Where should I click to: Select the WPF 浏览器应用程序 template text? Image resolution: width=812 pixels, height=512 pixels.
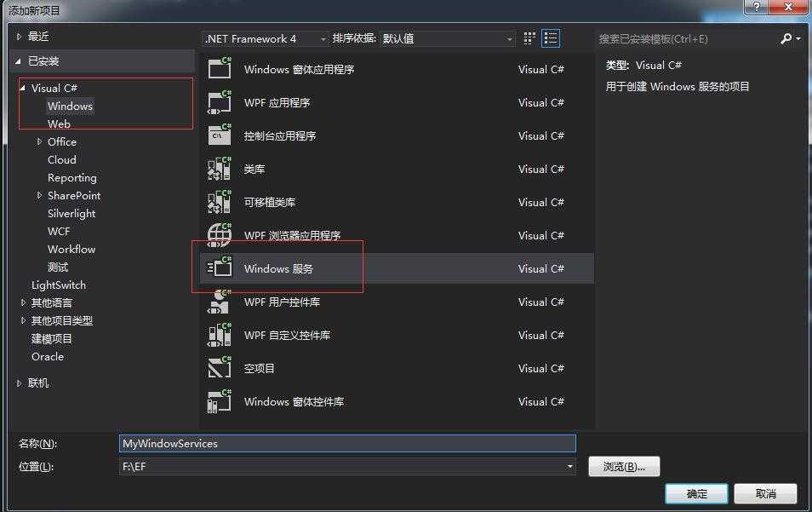(293, 235)
